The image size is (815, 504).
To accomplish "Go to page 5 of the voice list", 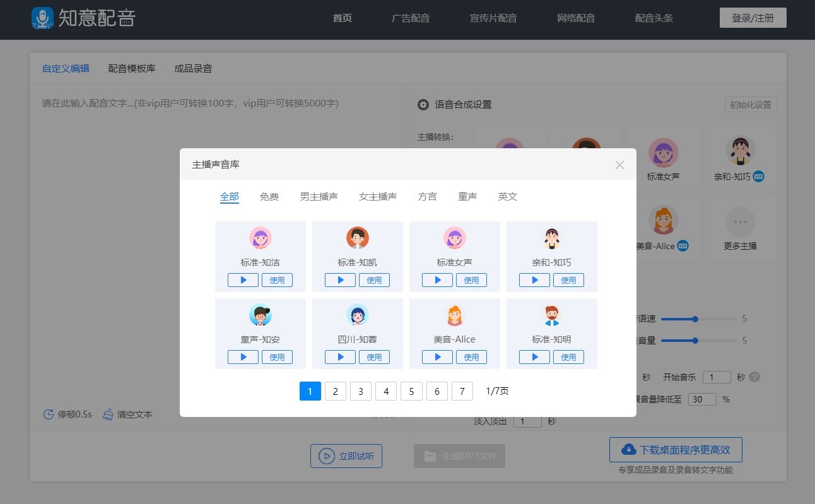I will [411, 391].
